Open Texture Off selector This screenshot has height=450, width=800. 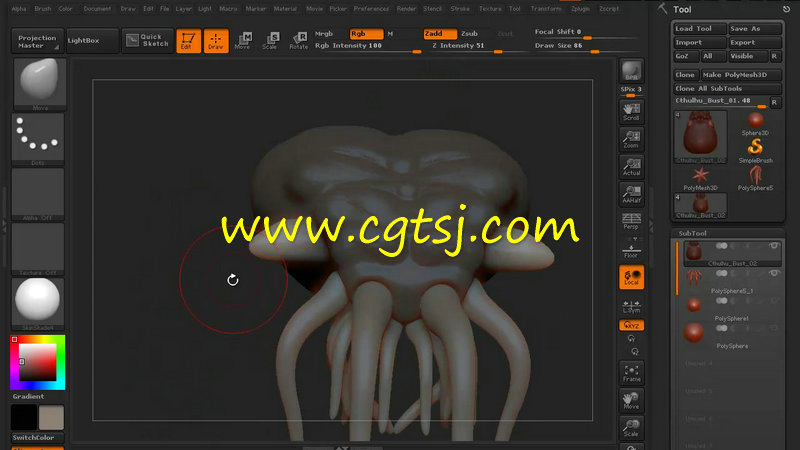coord(38,249)
